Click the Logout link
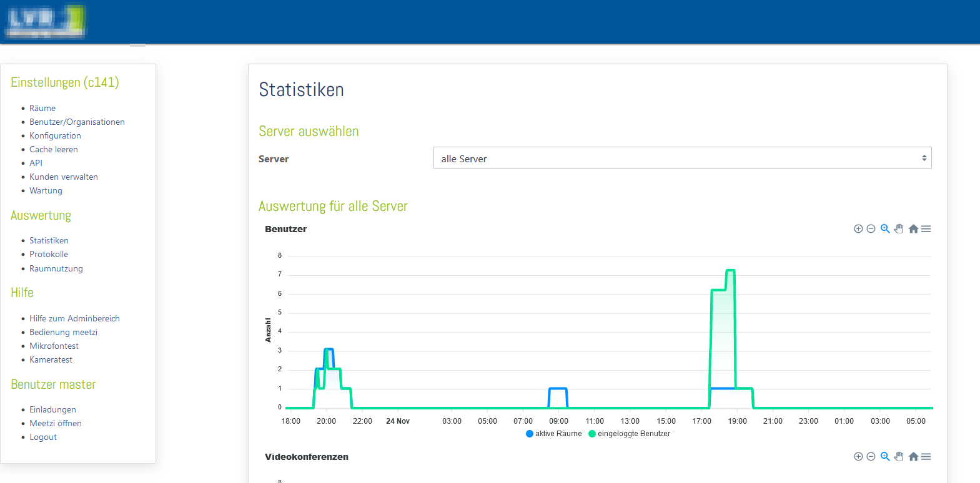The image size is (980, 483). (x=43, y=437)
